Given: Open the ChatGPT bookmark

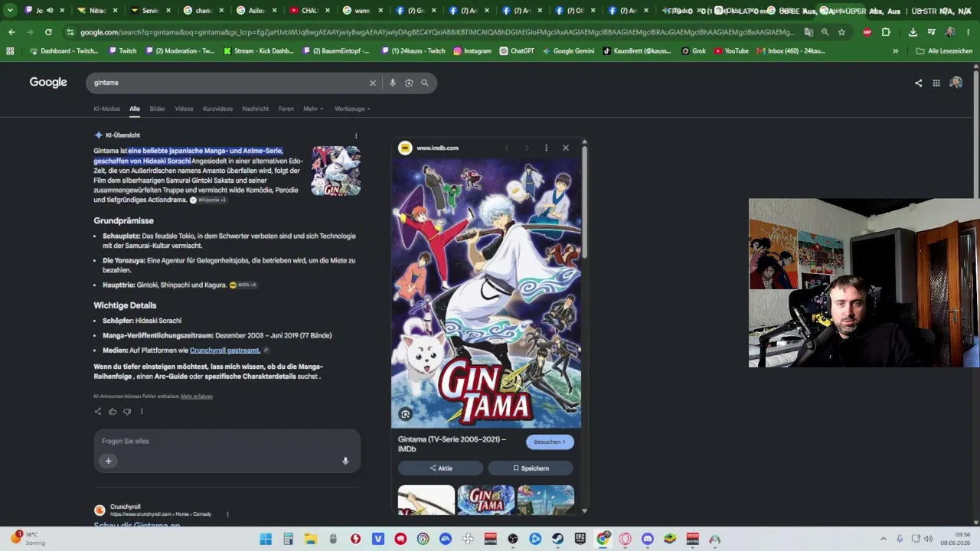Looking at the screenshot, I should coord(517,51).
